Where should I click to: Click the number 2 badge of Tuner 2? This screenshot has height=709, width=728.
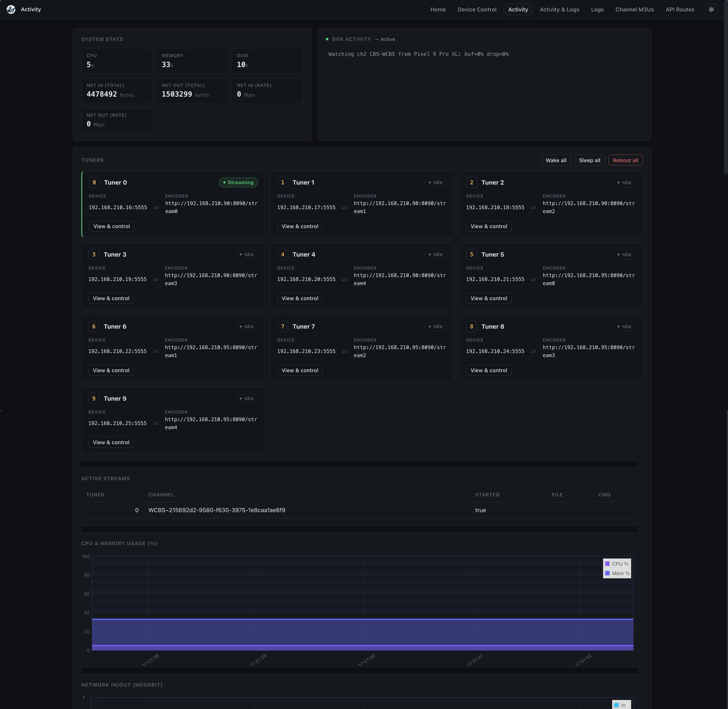point(471,182)
